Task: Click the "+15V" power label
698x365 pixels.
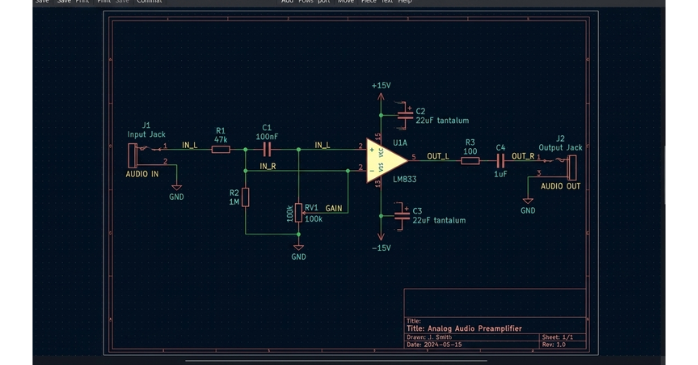Action: point(381,85)
